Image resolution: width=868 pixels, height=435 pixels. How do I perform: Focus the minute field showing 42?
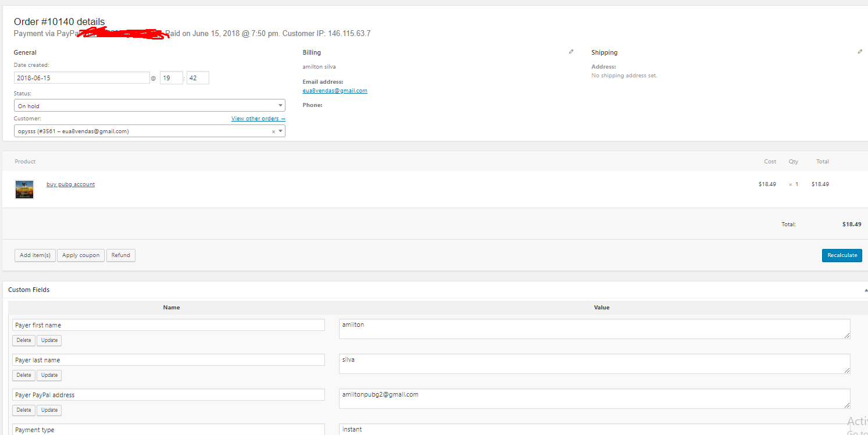click(x=198, y=77)
